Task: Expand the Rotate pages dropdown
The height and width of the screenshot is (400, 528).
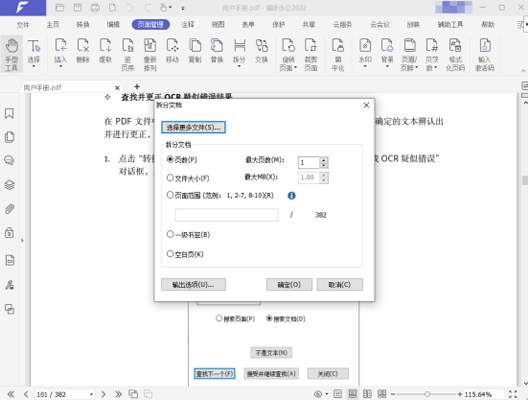Action: [x=295, y=68]
